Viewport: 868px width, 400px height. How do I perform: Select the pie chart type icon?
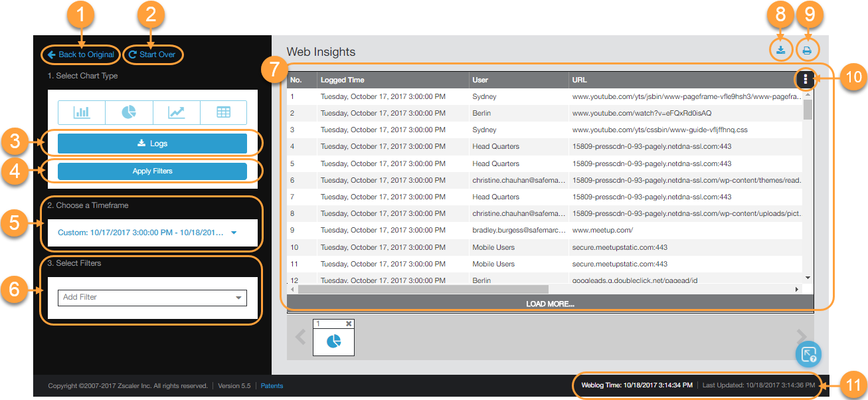[129, 112]
